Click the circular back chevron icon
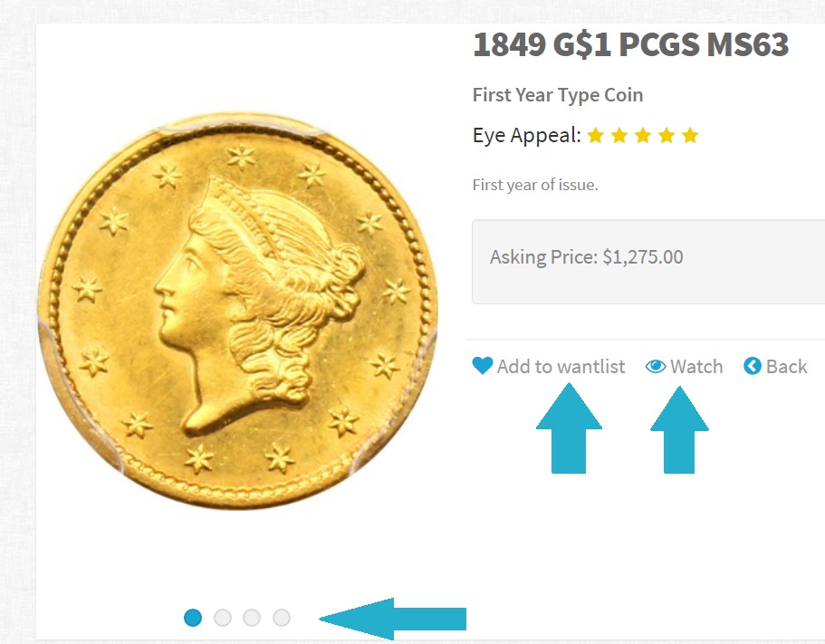 753,366
